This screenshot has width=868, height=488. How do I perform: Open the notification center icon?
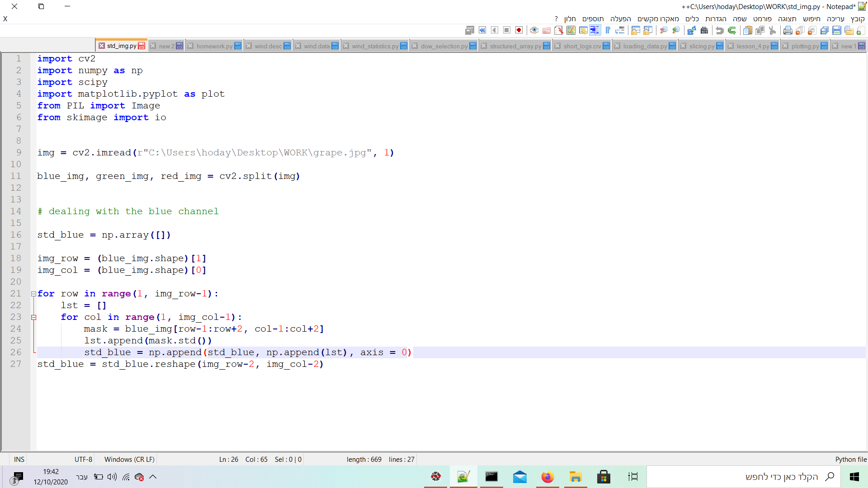coord(17,478)
